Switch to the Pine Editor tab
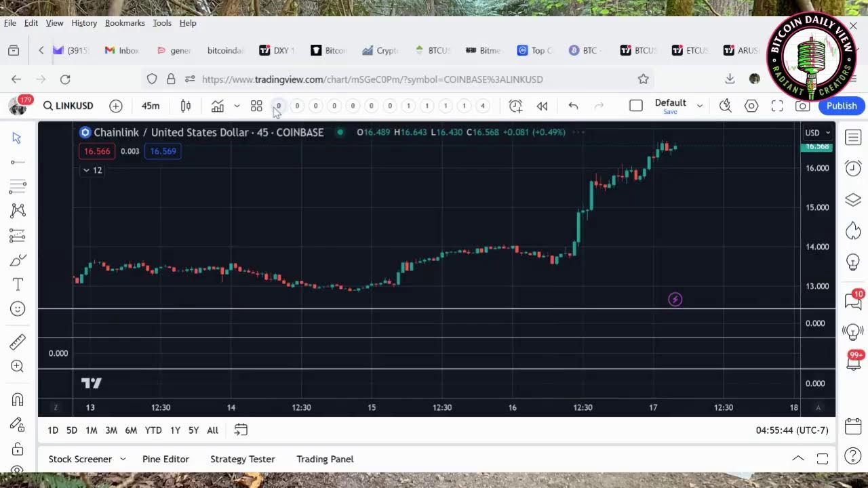868x488 pixels. [165, 459]
